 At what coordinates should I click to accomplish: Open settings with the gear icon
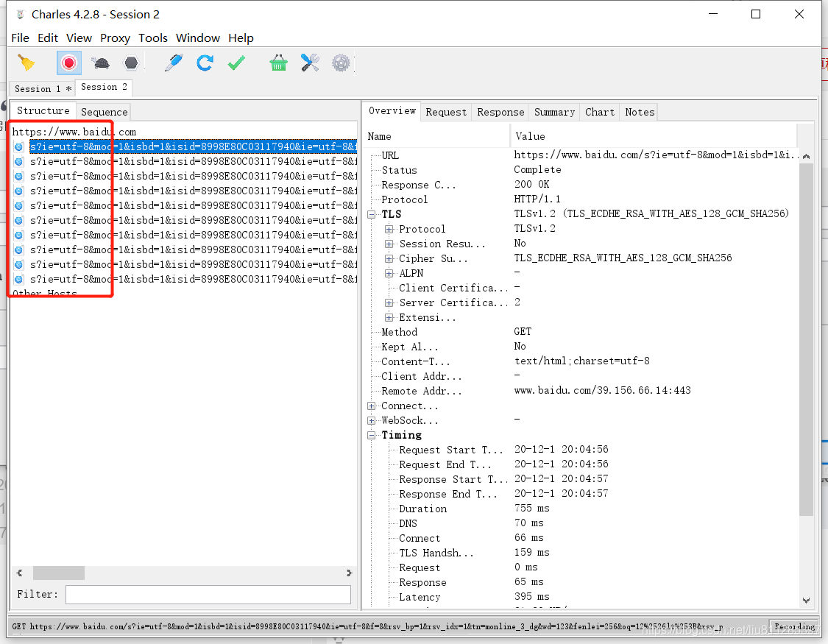click(341, 63)
